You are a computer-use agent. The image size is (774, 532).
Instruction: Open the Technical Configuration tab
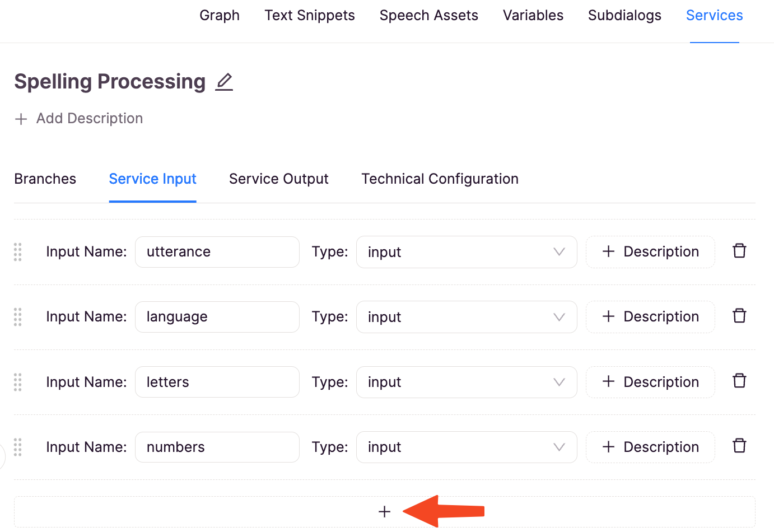pyautogui.click(x=440, y=179)
